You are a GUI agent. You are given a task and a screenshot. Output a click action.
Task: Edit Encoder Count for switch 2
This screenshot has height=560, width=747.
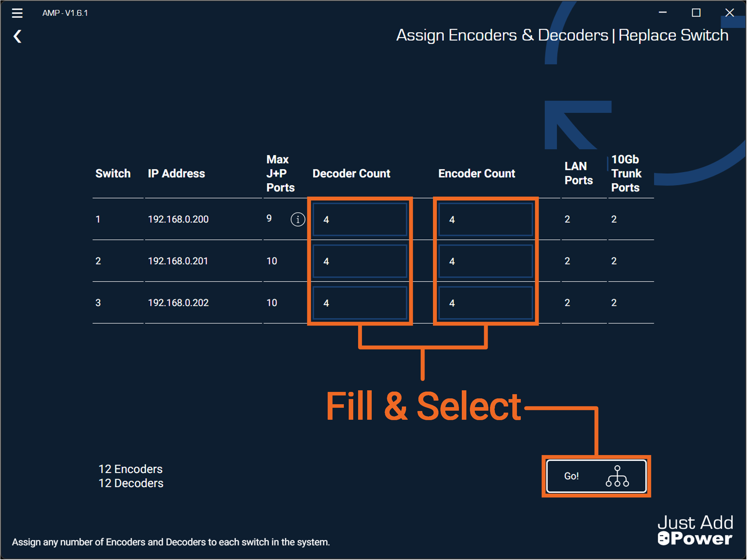485,261
